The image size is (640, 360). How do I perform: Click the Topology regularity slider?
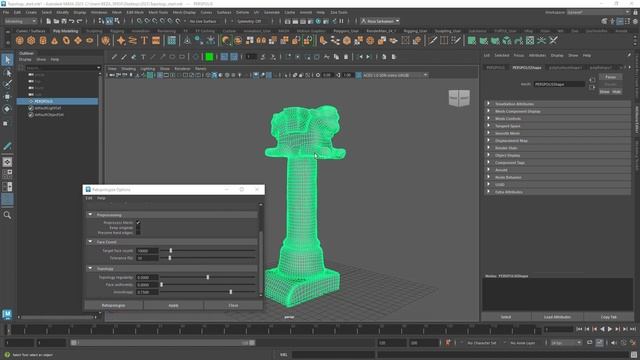(x=207, y=277)
